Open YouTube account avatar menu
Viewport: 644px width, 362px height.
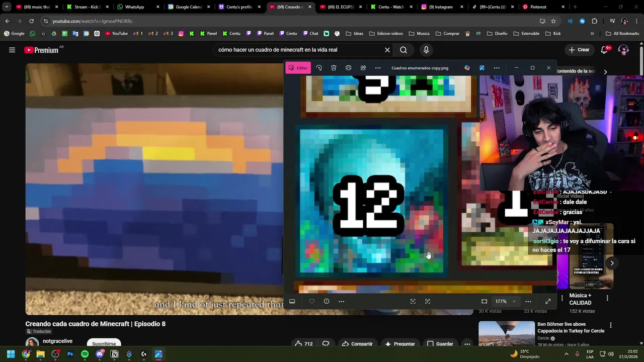tap(623, 50)
